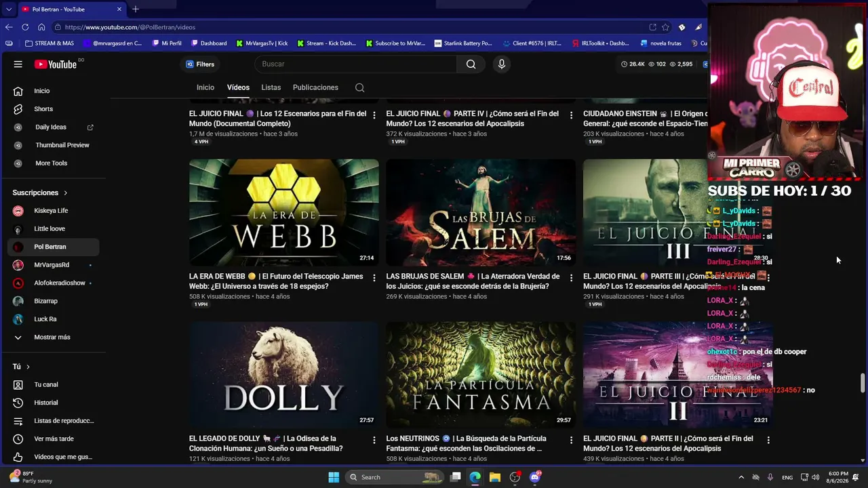Viewport: 868px width, 488px height.
Task: Open the LAS BRUJAS DE SALEM video title
Action: 473,281
